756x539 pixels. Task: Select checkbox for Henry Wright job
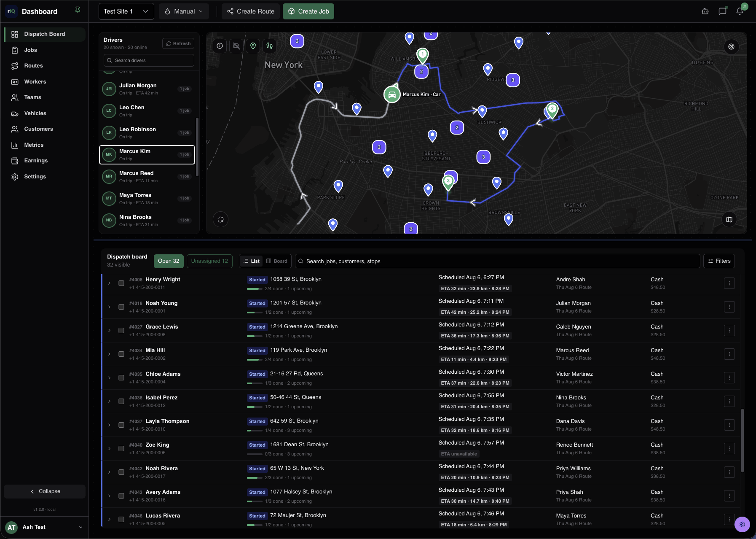[121, 283]
